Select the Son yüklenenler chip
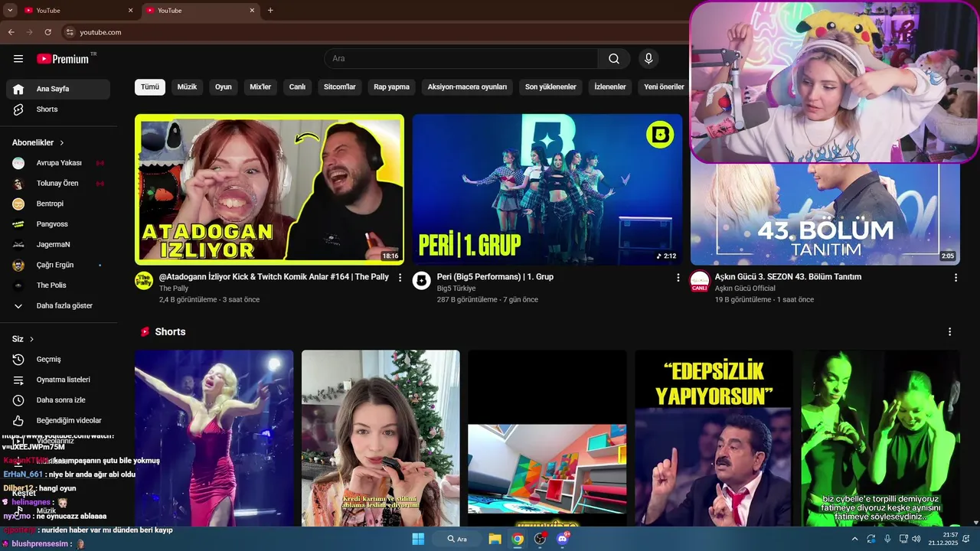Image resolution: width=980 pixels, height=551 pixels. pyautogui.click(x=550, y=87)
